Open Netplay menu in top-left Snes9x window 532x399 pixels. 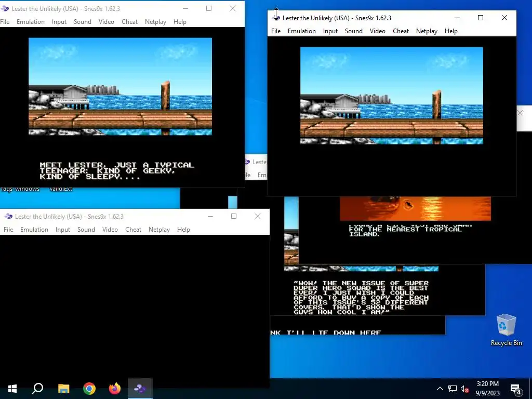155,22
